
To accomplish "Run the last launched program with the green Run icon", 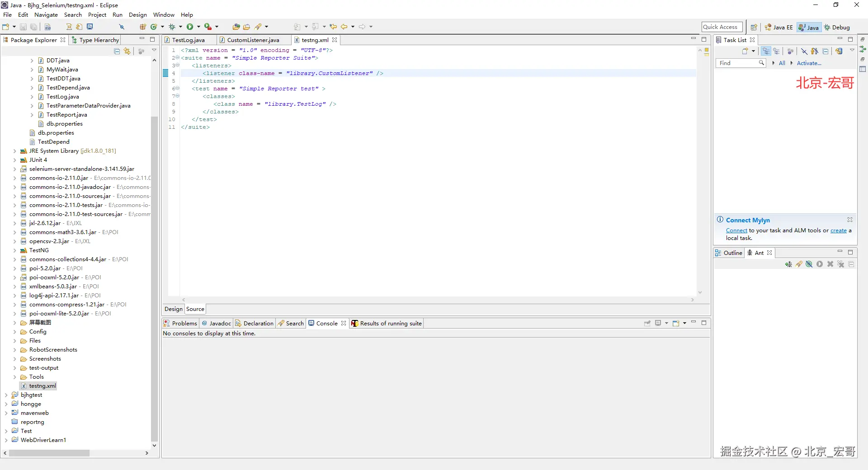I will [190, 27].
